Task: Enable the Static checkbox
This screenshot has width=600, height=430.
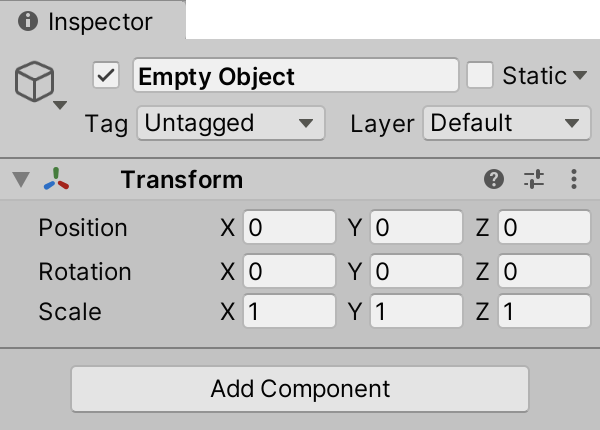Action: pos(481,76)
